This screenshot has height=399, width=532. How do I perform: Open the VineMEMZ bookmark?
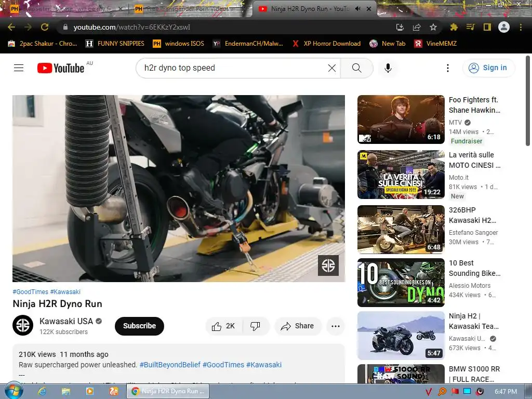[x=436, y=44]
